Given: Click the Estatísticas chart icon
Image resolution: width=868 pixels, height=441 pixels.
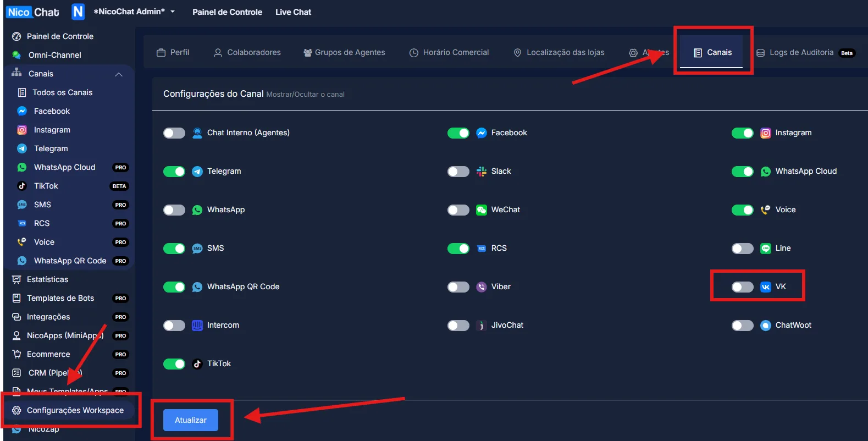Looking at the screenshot, I should pyautogui.click(x=16, y=279).
